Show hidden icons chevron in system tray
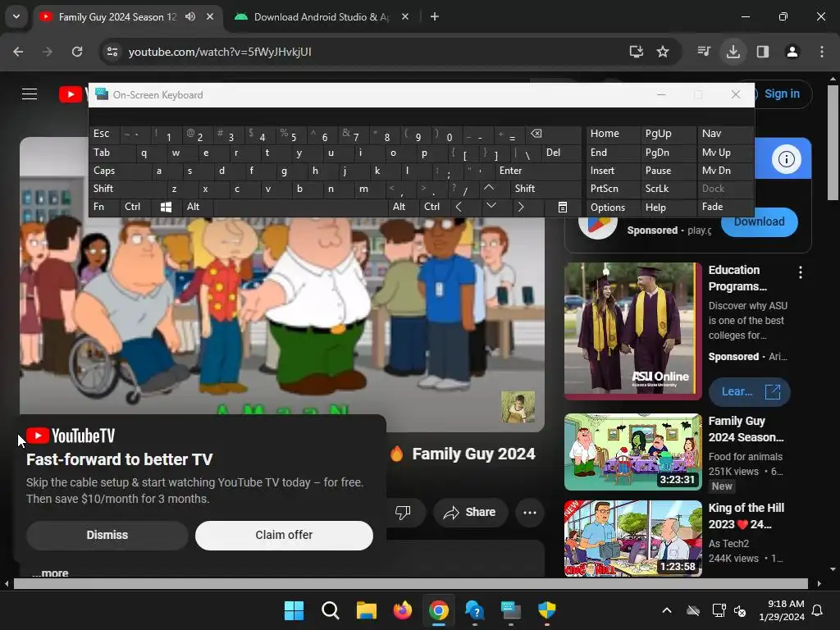840x630 pixels. point(667,610)
